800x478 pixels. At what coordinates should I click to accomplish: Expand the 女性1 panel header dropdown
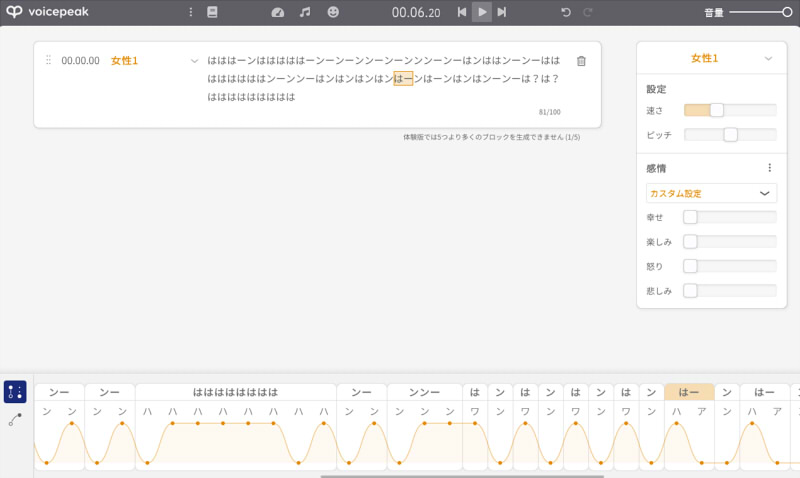[x=768, y=59]
